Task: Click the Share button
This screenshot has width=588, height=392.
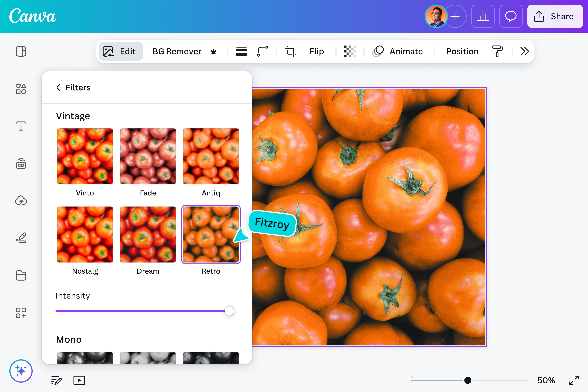Action: 555,16
